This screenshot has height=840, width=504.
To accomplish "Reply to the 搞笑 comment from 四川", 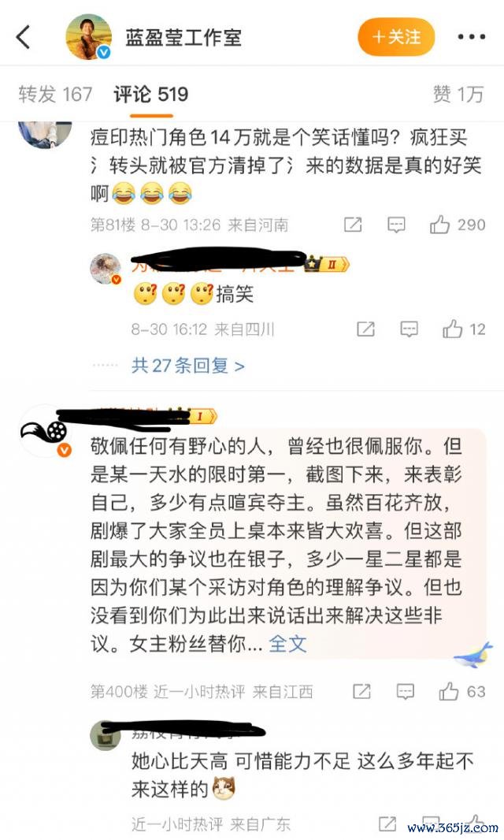I will [x=409, y=329].
